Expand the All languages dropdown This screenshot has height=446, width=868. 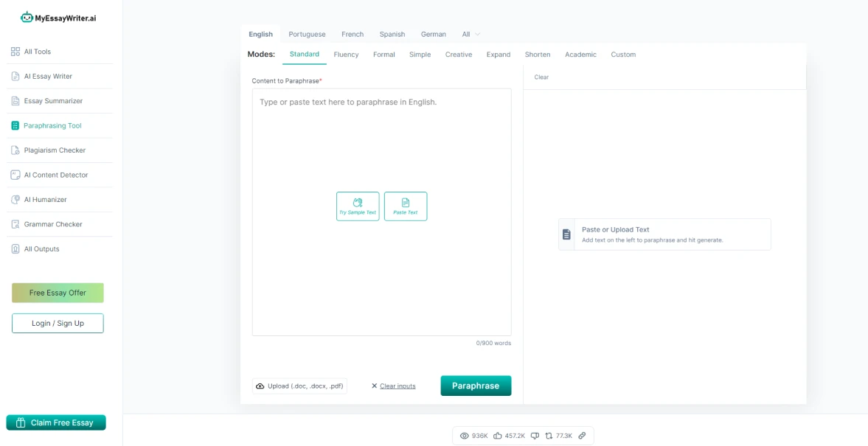click(471, 34)
